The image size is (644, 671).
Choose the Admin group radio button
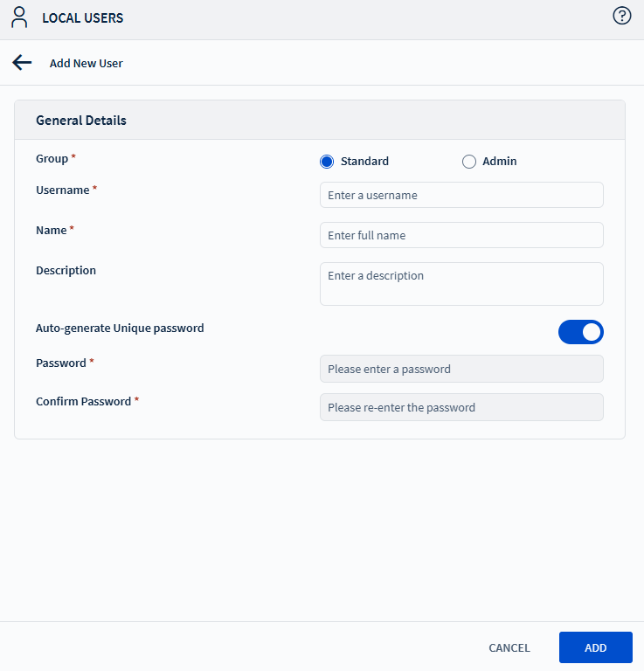click(x=469, y=161)
